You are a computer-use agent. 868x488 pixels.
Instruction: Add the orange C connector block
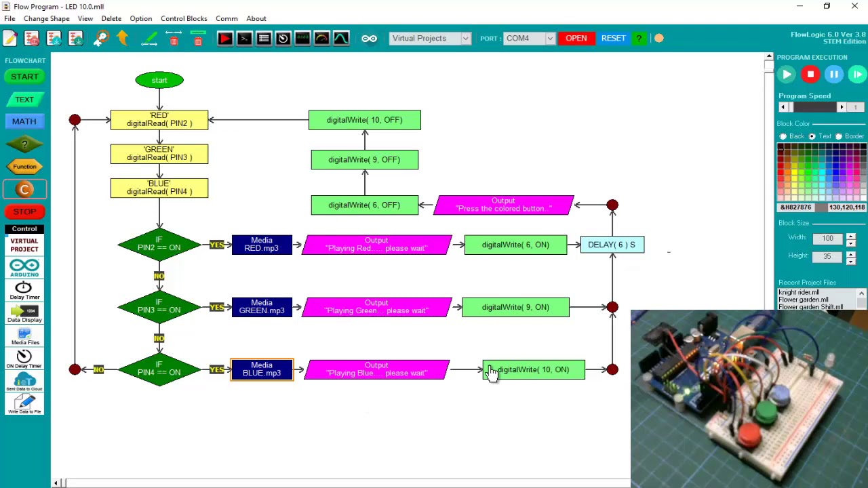[x=24, y=190]
